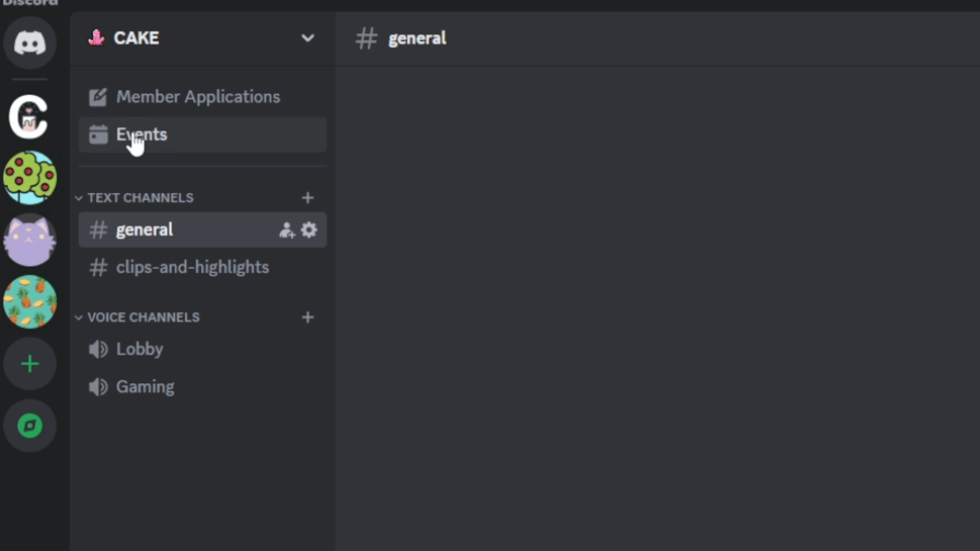
Task: Open settings gear for general channel
Action: tap(309, 230)
